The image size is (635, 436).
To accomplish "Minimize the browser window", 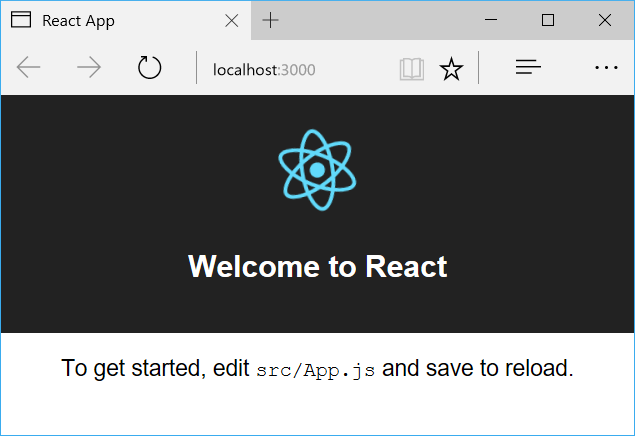I will [x=491, y=20].
